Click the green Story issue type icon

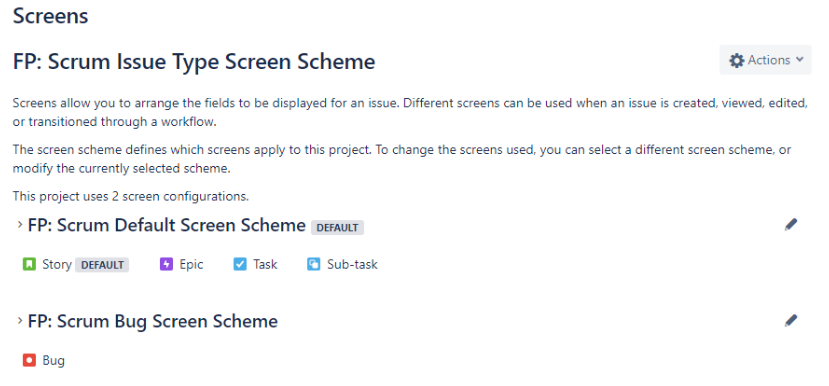[29, 264]
